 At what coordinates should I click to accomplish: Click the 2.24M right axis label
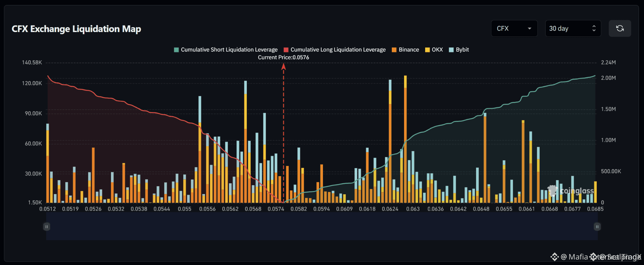tap(608, 63)
